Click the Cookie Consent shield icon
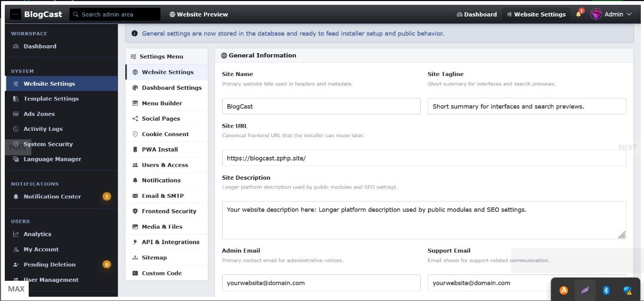 point(135,134)
